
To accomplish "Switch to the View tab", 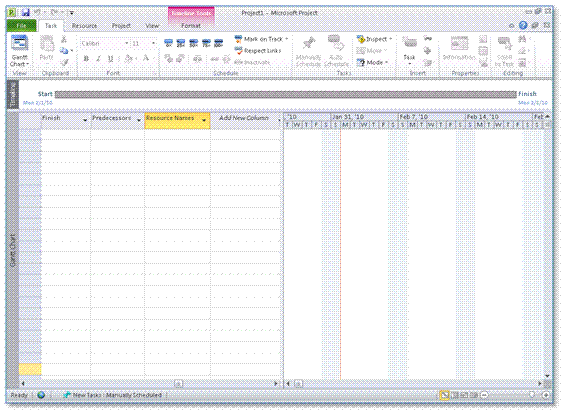I will pyautogui.click(x=152, y=26).
